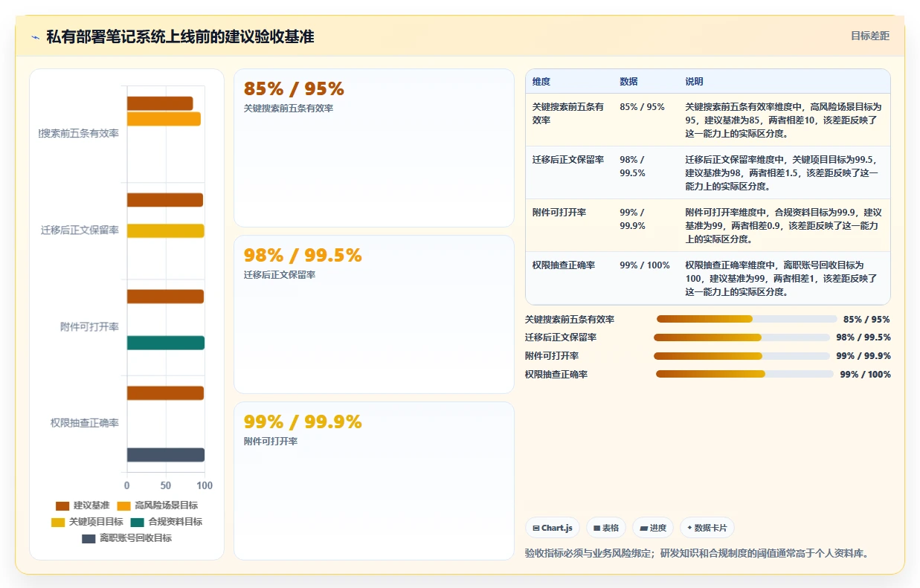
Task: Click the 99% / 99.9% card value
Action: point(303,422)
